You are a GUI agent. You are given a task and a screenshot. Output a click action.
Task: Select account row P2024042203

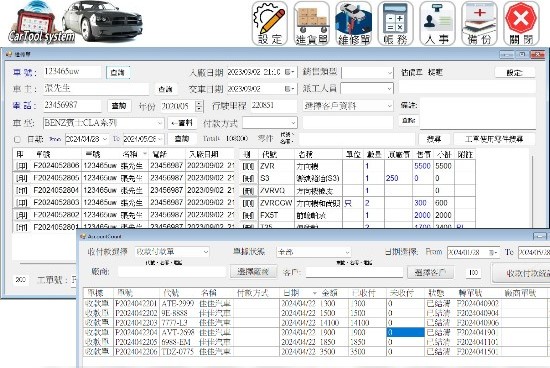pyautogui.click(x=316, y=323)
